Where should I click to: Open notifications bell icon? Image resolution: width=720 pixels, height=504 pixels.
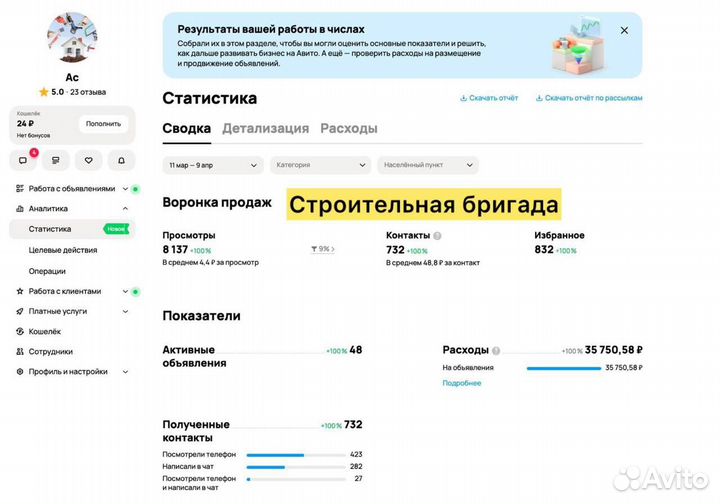(x=121, y=160)
